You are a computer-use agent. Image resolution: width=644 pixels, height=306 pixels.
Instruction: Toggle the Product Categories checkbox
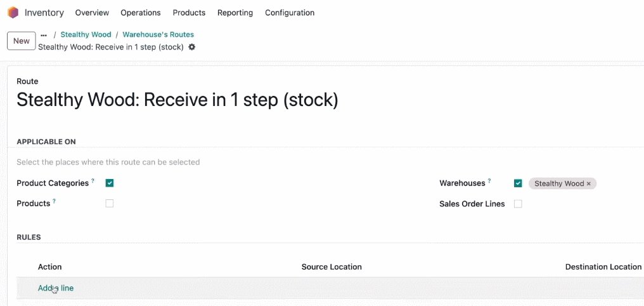coord(109,183)
